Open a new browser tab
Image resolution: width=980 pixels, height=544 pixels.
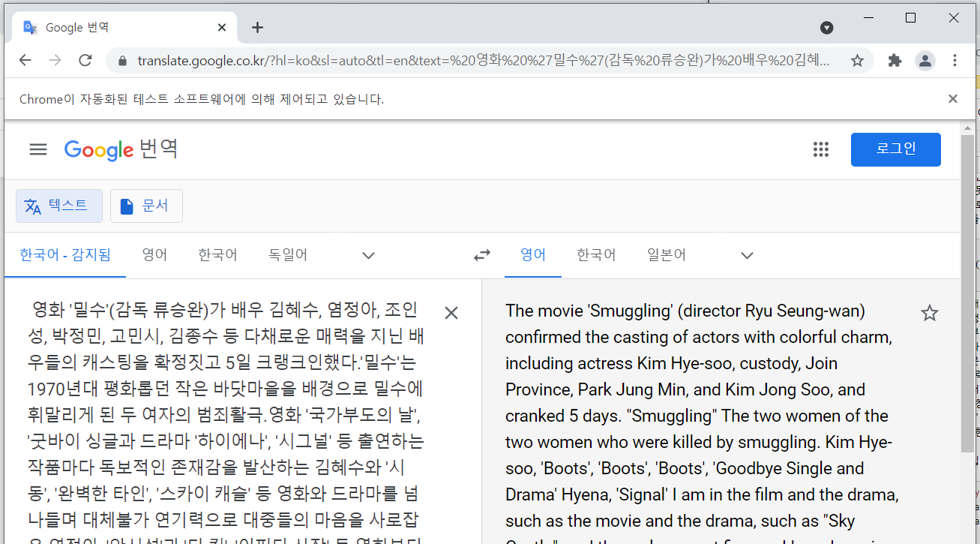click(257, 28)
